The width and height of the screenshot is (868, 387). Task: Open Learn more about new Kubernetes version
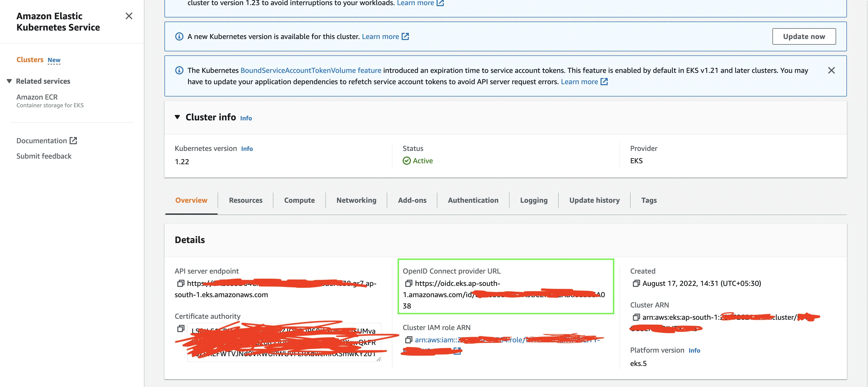[380, 36]
